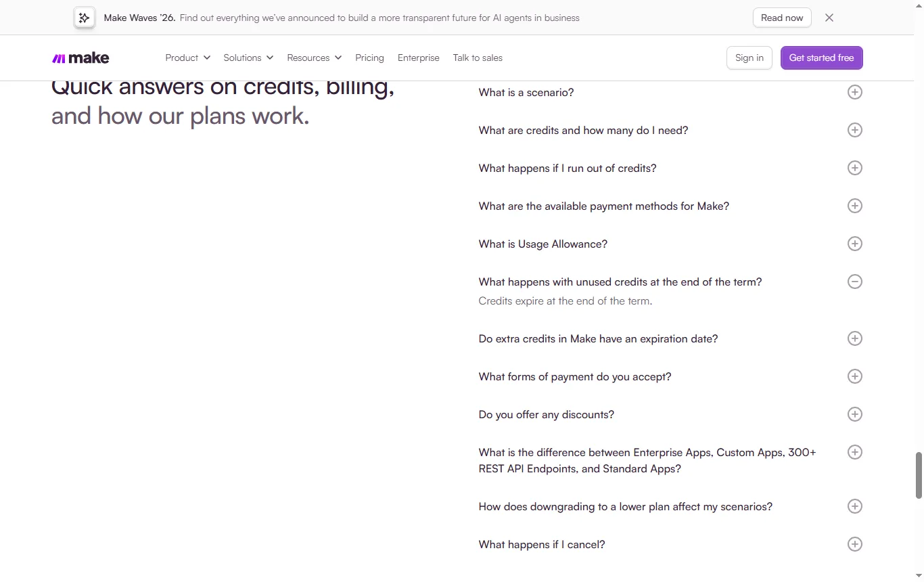Expand 'What is a scenario?' plus icon
This screenshot has height=582, width=924.
click(x=855, y=92)
